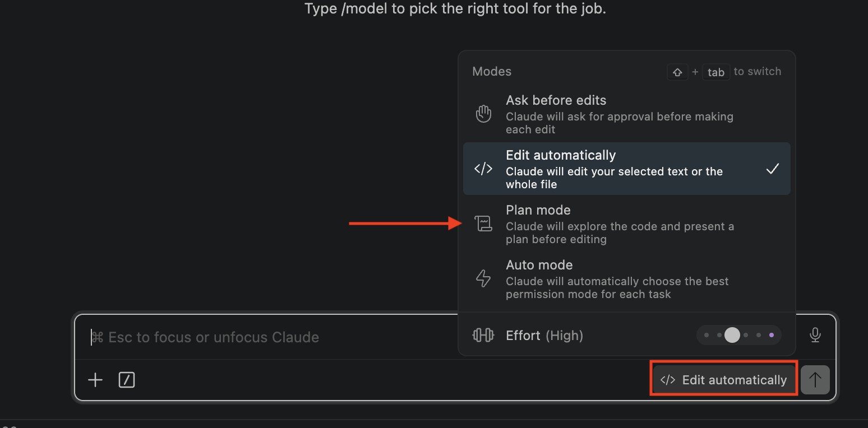The width and height of the screenshot is (868, 428).
Task: Send the message with the up arrow button
Action: 815,380
